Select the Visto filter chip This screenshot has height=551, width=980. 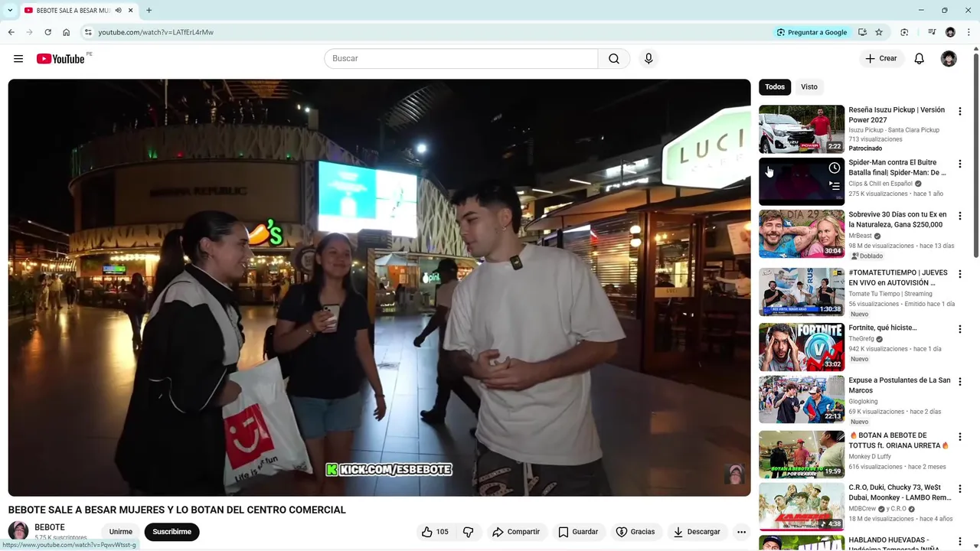[x=809, y=86]
